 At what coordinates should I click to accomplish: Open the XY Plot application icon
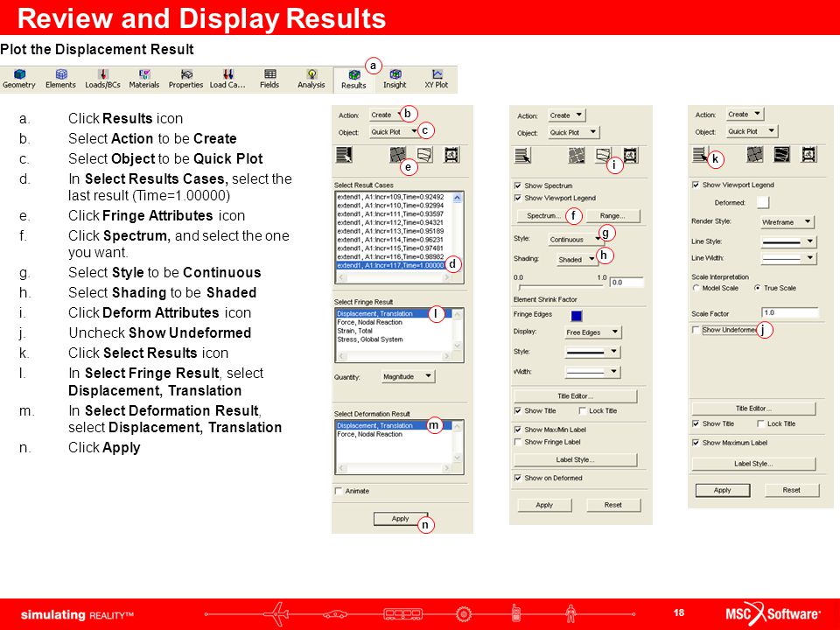(x=437, y=80)
